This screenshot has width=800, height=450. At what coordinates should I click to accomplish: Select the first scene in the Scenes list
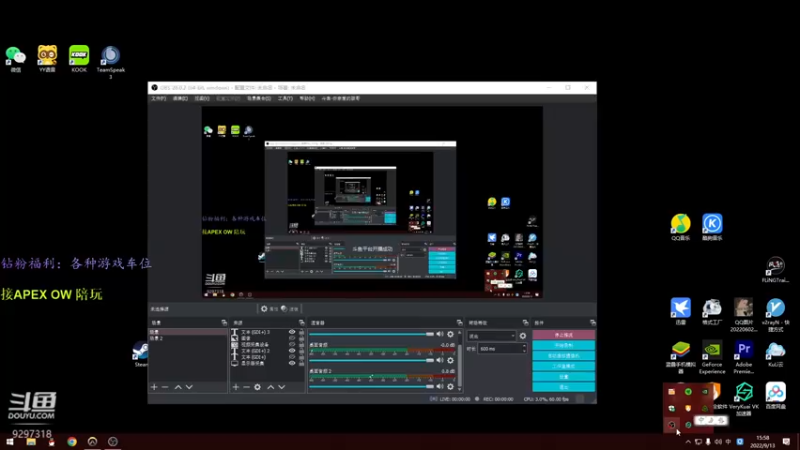[x=188, y=332]
